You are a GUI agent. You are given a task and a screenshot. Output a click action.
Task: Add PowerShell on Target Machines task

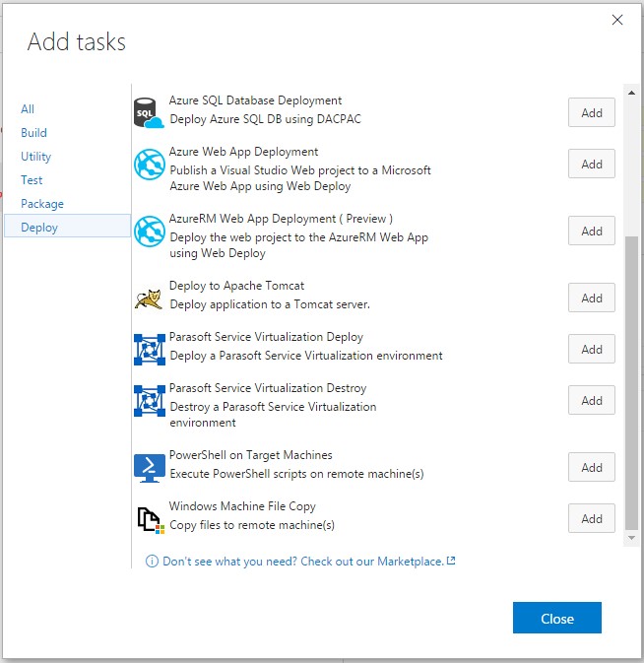tap(591, 467)
